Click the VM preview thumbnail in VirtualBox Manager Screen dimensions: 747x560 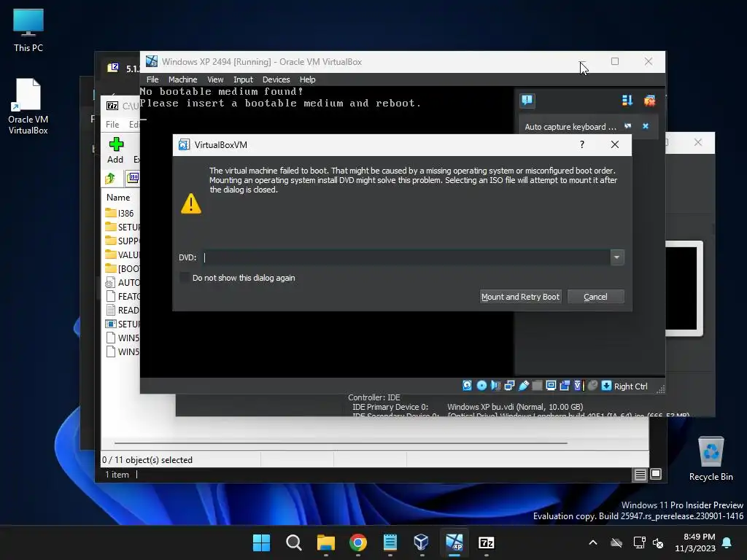tap(684, 288)
